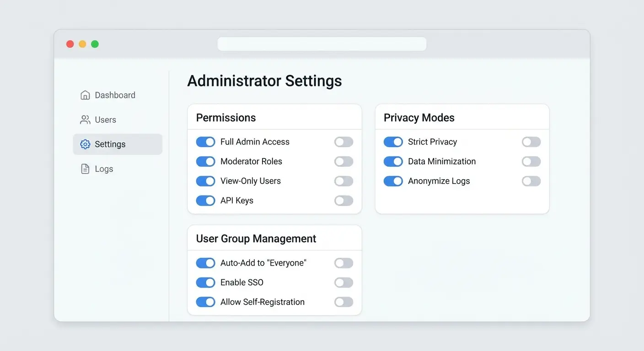
Task: Click the people icon next to Users
Action: point(85,119)
